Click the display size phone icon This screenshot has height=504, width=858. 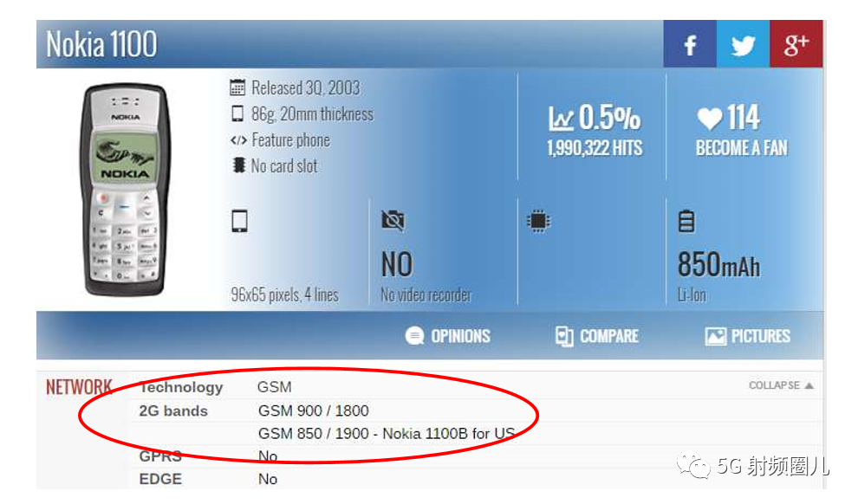(x=240, y=221)
